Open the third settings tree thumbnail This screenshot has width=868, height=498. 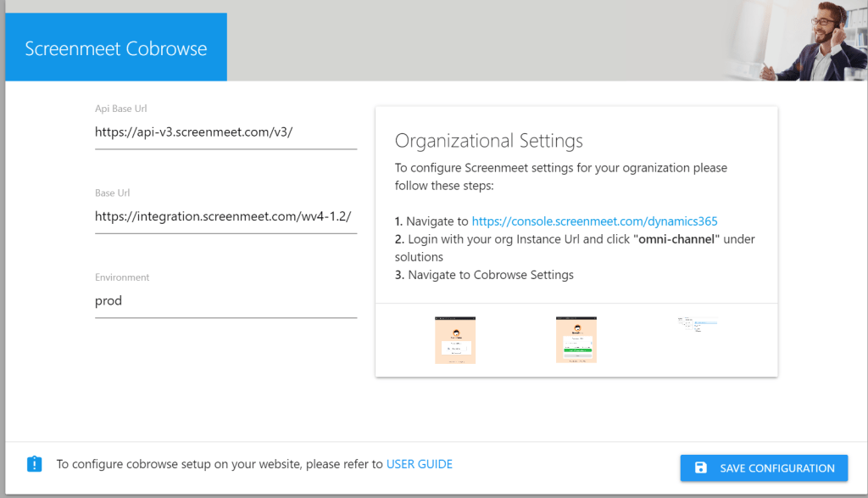click(x=698, y=323)
